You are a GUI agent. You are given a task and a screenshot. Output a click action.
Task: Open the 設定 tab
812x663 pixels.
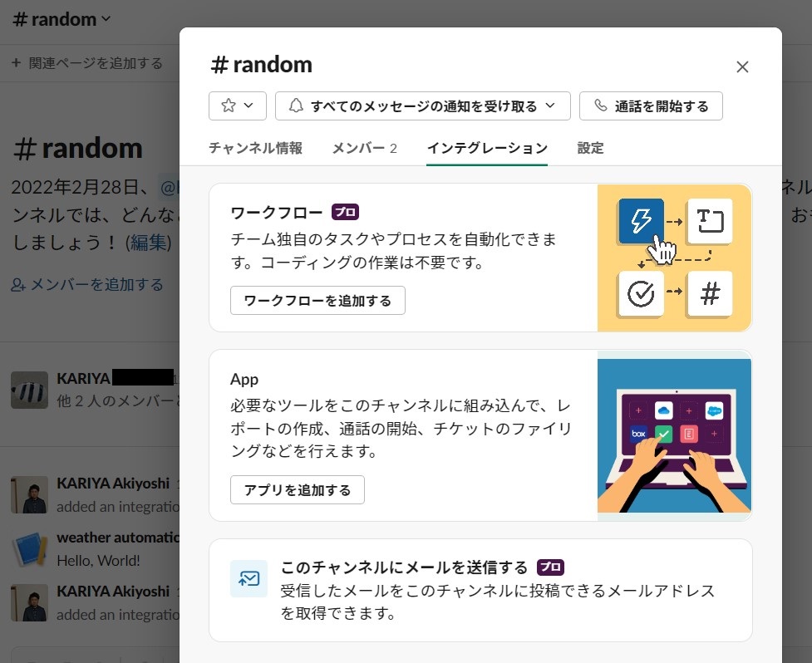590,148
